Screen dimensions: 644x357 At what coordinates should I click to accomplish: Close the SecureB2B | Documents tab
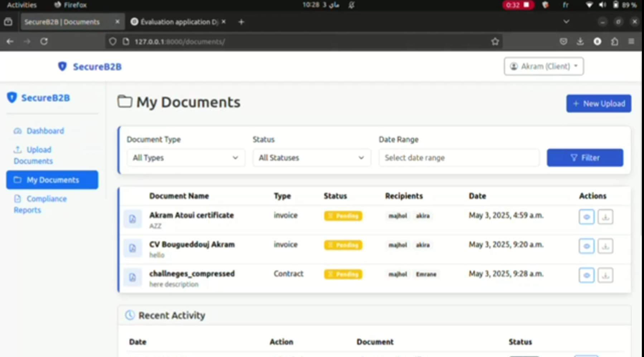117,22
